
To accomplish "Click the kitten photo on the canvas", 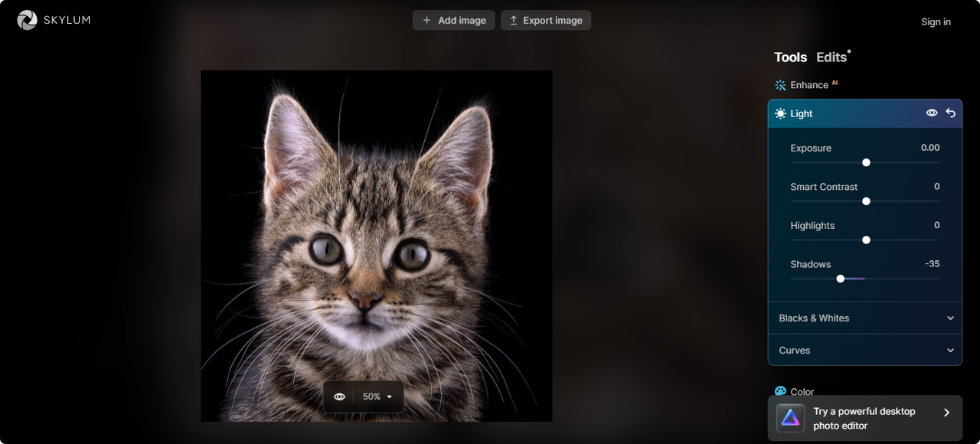I will click(x=376, y=246).
